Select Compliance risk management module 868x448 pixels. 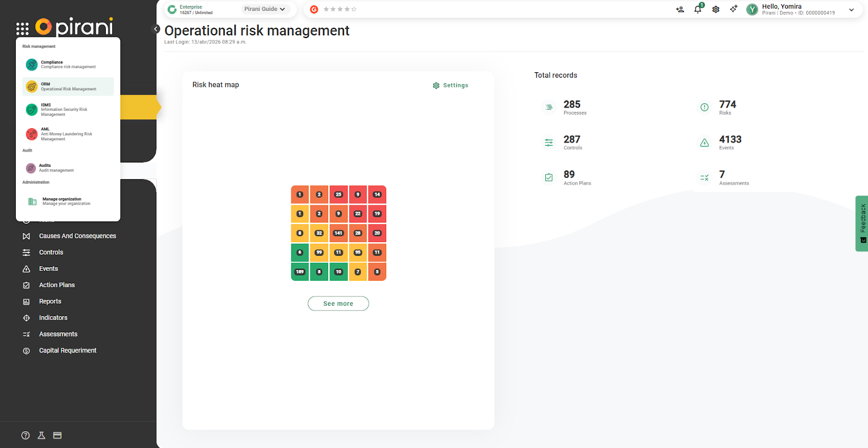[x=68, y=65]
